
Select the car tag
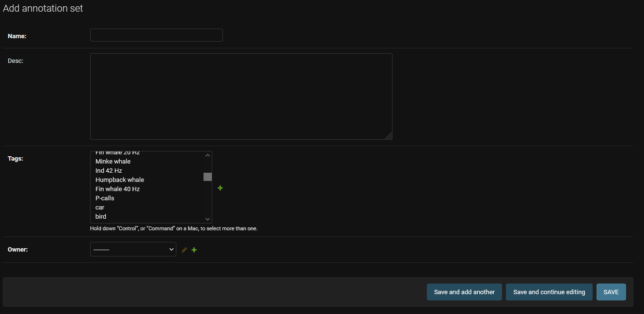[100, 207]
